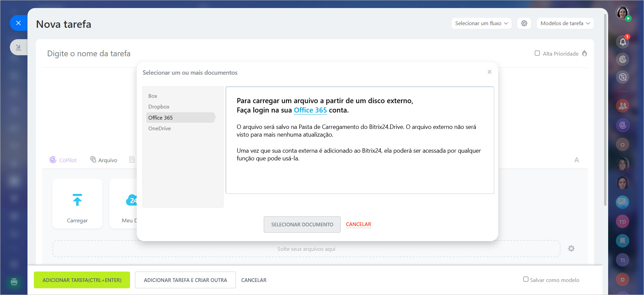This screenshot has height=295, width=644.
Task: Open the teal bookmark icon in sidebar
Action: [x=623, y=241]
